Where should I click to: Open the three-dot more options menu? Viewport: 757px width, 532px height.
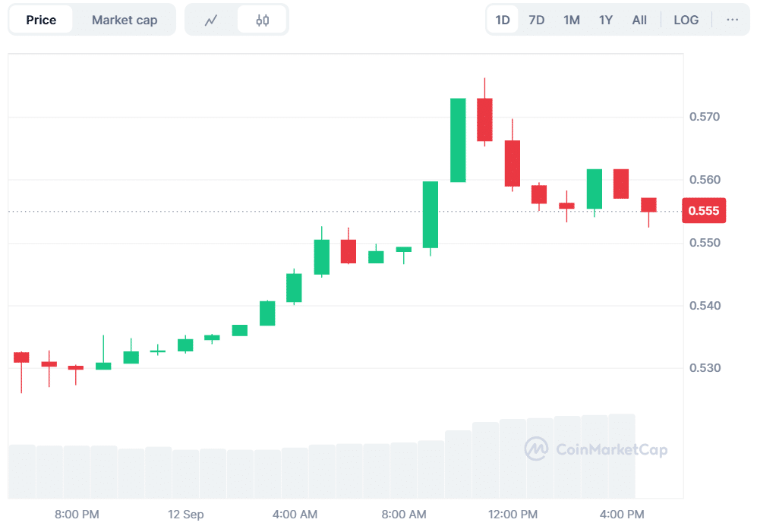tap(732, 20)
